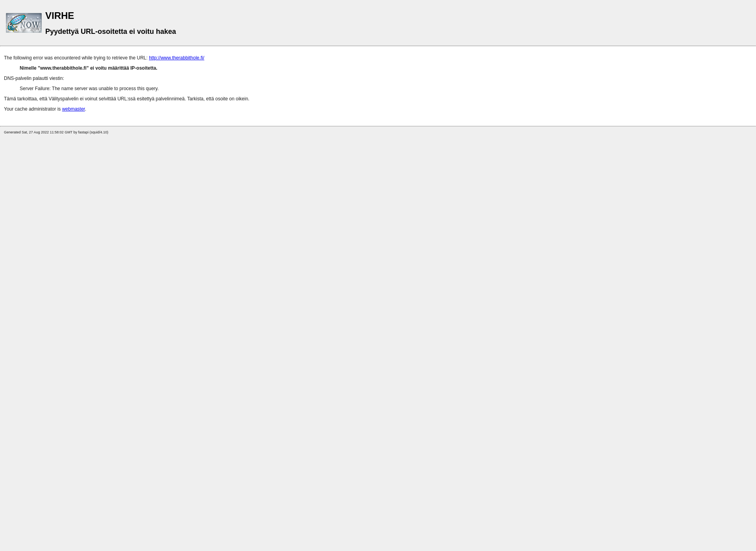Click the VIRHE error heading text
Screen dimensions: 756x551
59,15
